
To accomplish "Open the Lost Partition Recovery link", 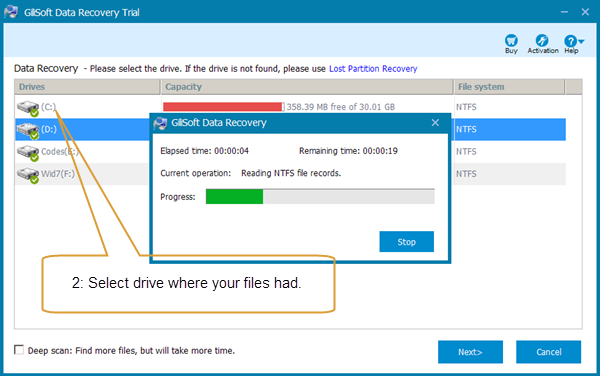I will 373,69.
